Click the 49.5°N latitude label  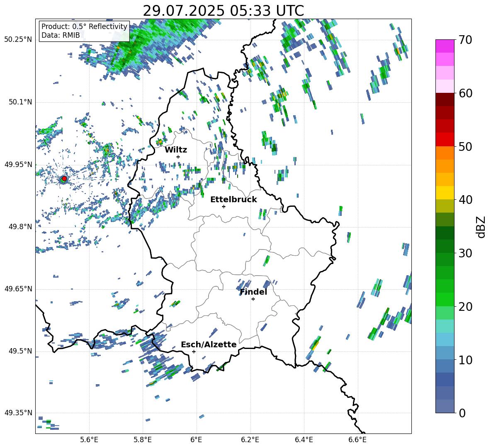pyautogui.click(x=20, y=351)
